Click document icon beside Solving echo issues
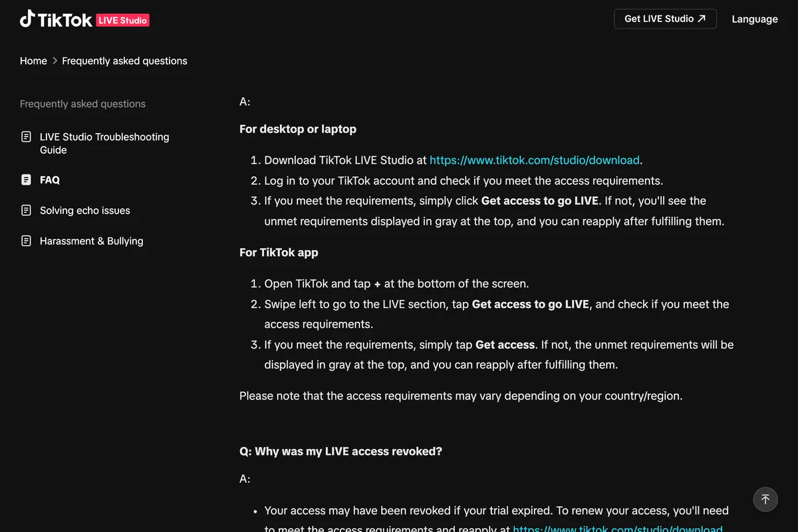This screenshot has width=798, height=532. click(26, 210)
